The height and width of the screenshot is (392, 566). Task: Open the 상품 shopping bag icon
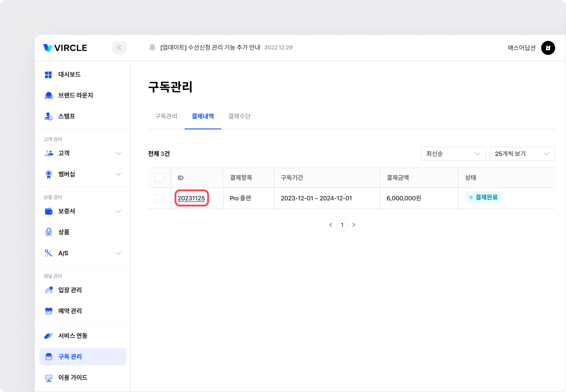(48, 232)
